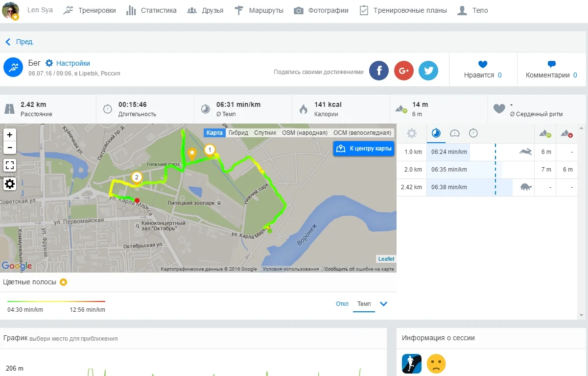Image resolution: width=588 pixels, height=376 pixels.
Task: Switch map to Гибрид layer
Action: (238, 133)
